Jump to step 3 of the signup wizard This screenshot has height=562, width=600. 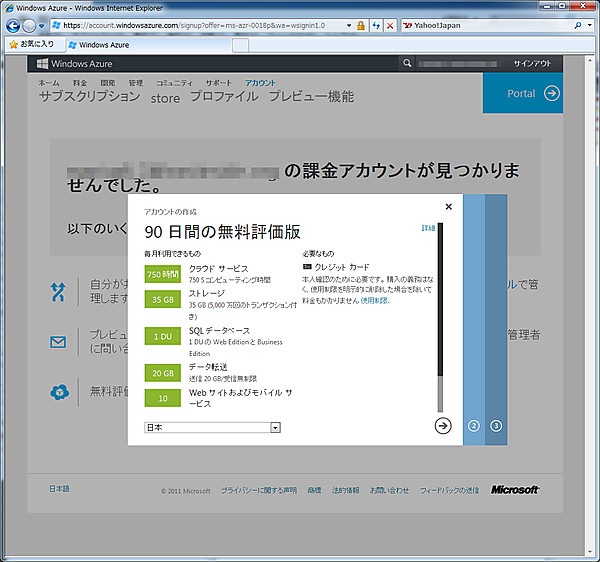pyautogui.click(x=496, y=426)
